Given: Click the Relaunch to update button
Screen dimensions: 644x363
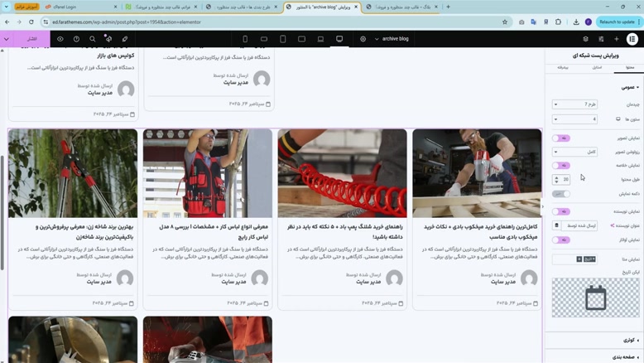Looking at the screenshot, I should click(x=617, y=22).
